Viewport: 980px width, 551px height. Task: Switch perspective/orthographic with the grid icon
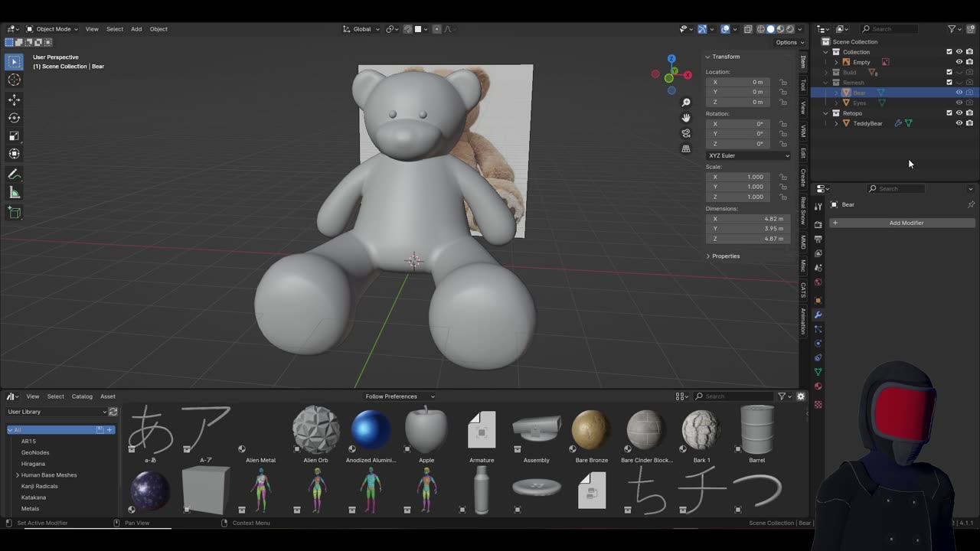click(x=686, y=148)
